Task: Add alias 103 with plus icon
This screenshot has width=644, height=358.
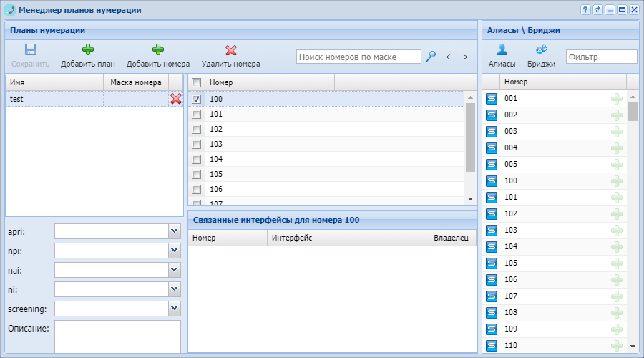Action: [x=617, y=230]
